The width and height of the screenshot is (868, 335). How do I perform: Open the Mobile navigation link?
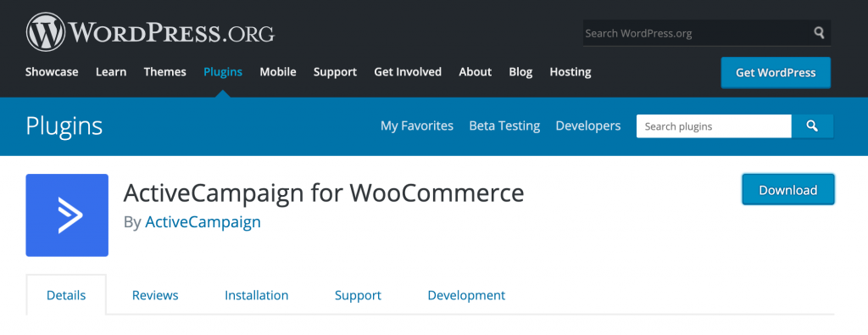coord(278,72)
